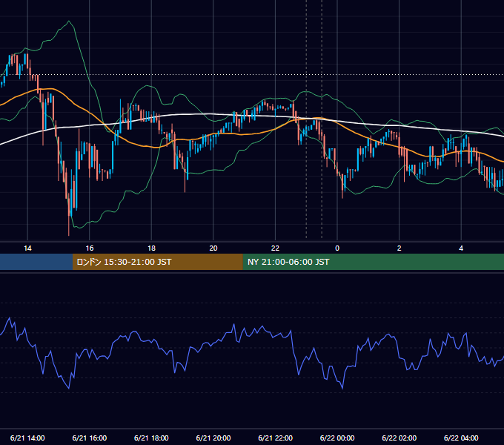
Task: Click the hour label 22 on chart axis
Action: pos(275,248)
